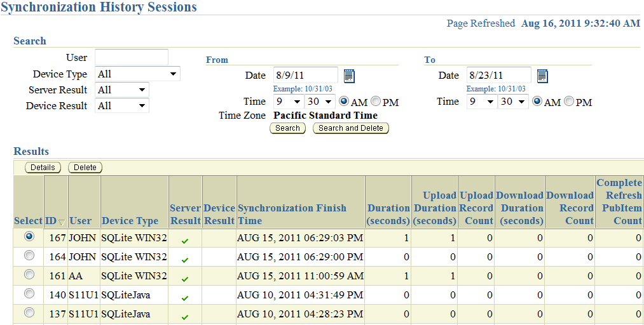644x325 pixels.
Task: Open the To date calendar picker
Action: click(542, 76)
